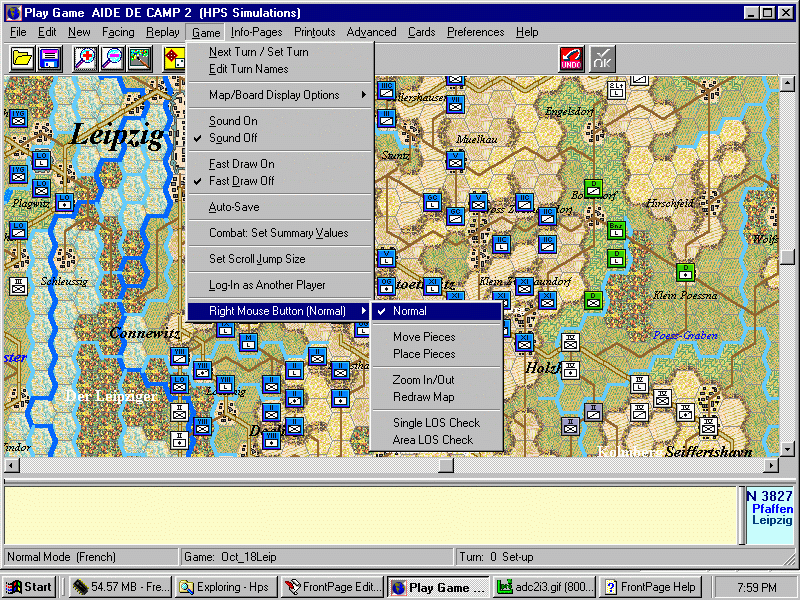Choose Edit Turn Names
800x600 pixels.
[x=281, y=69]
